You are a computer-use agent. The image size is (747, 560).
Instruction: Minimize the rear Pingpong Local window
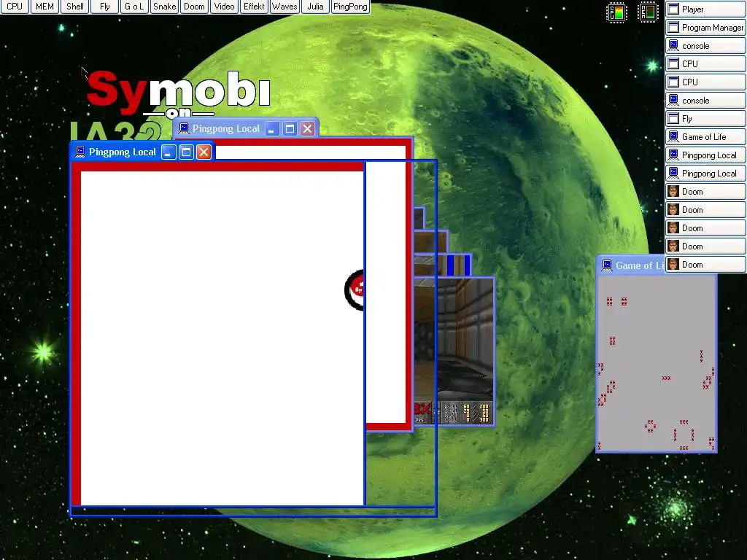pyautogui.click(x=272, y=129)
